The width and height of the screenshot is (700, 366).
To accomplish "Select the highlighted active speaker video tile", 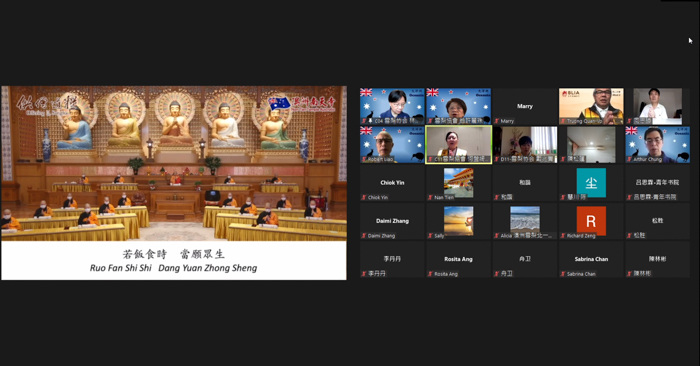I will [458, 145].
